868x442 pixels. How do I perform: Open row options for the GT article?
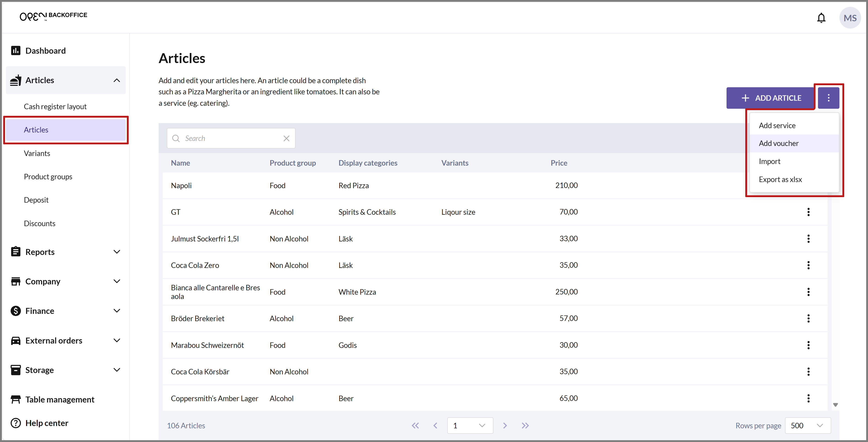coord(808,212)
